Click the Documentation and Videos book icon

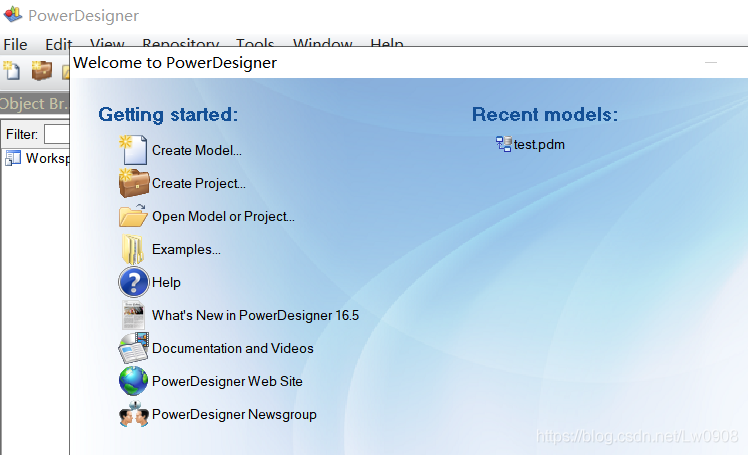pyautogui.click(x=134, y=348)
